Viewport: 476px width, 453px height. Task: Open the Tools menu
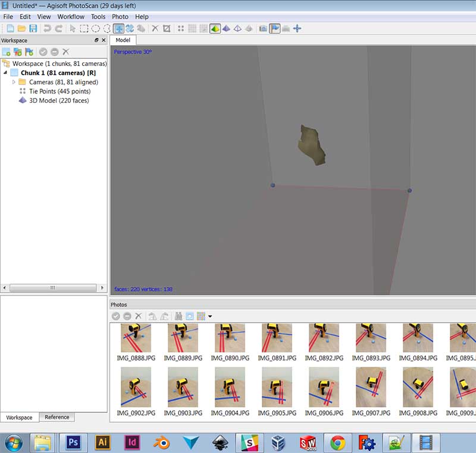pyautogui.click(x=98, y=17)
